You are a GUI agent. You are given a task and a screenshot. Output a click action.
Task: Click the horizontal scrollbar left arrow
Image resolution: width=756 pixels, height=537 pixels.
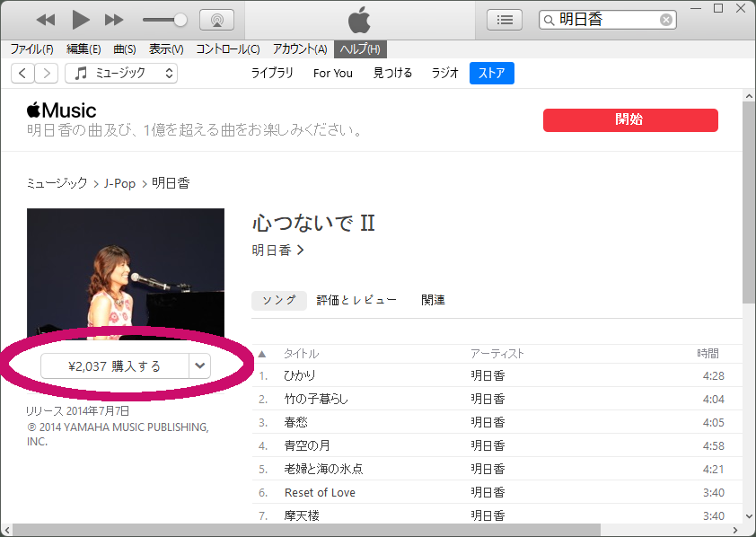[7, 530]
